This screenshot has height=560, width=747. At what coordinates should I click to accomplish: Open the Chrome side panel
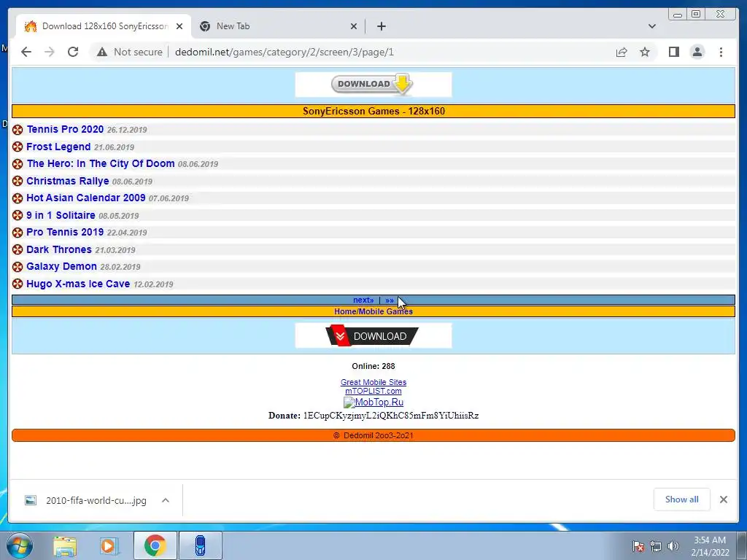click(673, 52)
